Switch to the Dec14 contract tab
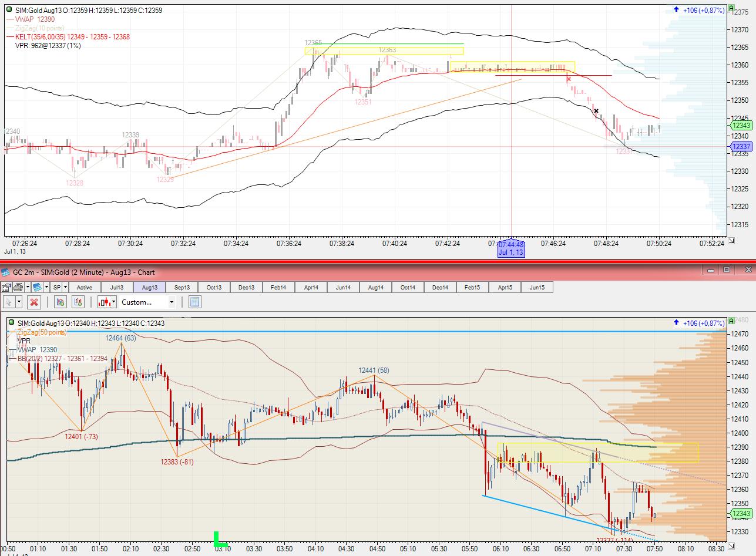The width and height of the screenshot is (756, 556). pyautogui.click(x=440, y=287)
